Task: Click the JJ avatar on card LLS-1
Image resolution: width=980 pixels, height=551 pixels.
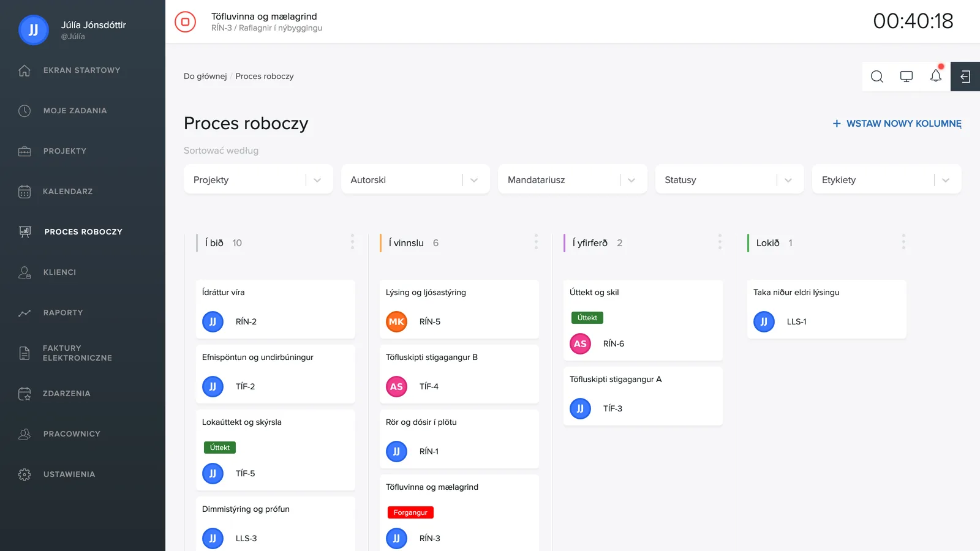Action: [x=764, y=321]
